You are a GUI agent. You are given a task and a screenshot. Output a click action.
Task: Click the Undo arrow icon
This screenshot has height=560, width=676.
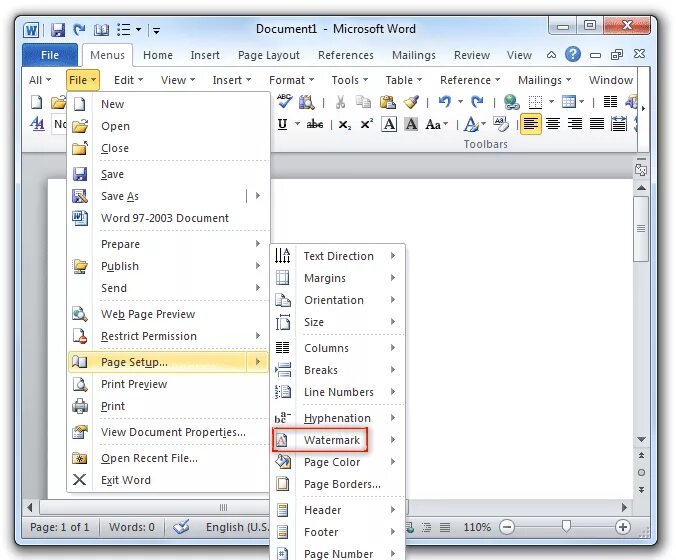point(444,102)
